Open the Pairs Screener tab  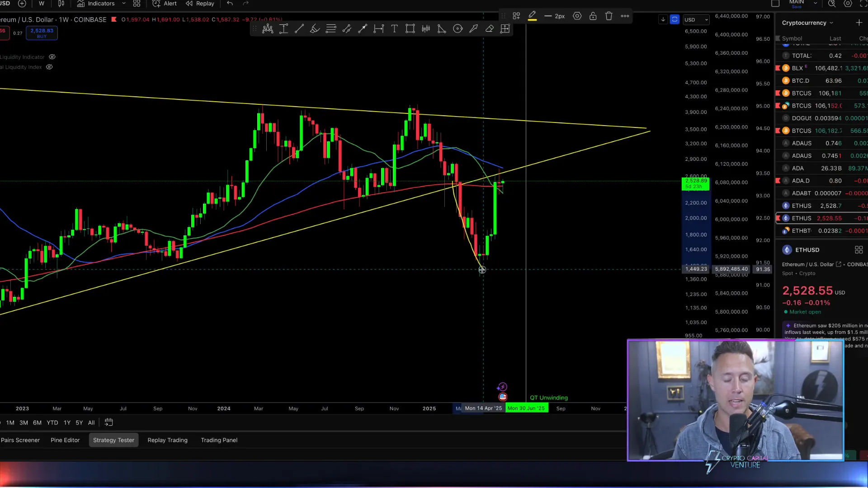click(x=20, y=440)
